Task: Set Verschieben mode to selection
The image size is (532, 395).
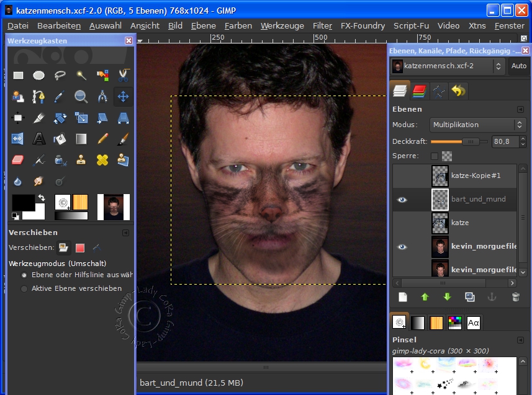Action: 80,247
